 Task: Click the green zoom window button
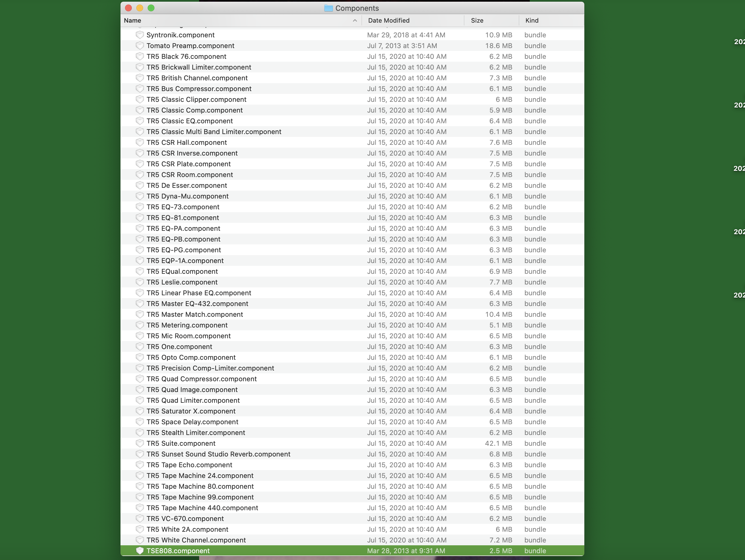point(151,8)
